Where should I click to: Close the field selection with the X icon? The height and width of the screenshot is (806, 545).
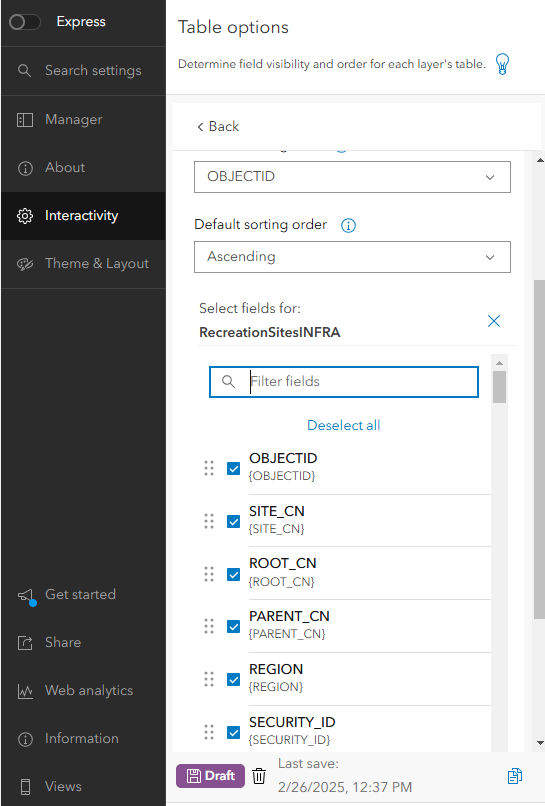494,321
